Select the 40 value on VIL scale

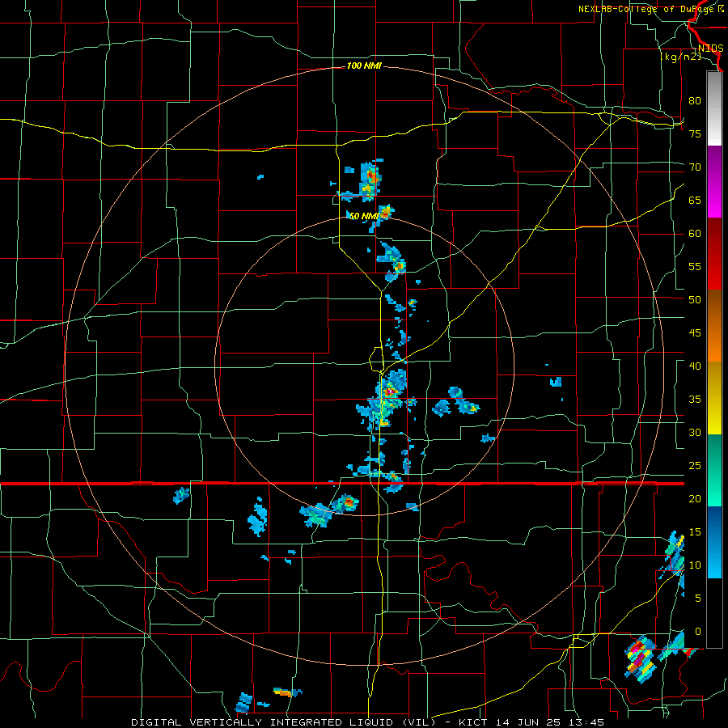[x=695, y=366]
